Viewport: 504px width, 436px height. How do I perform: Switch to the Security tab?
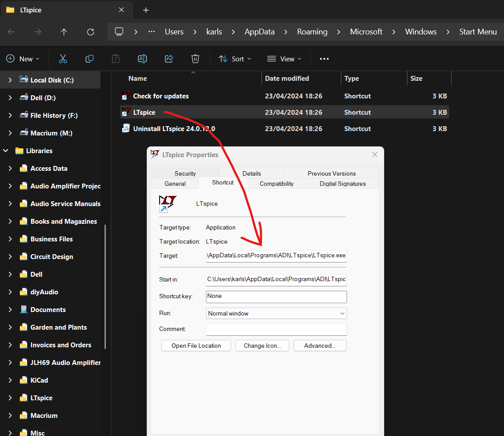point(185,173)
